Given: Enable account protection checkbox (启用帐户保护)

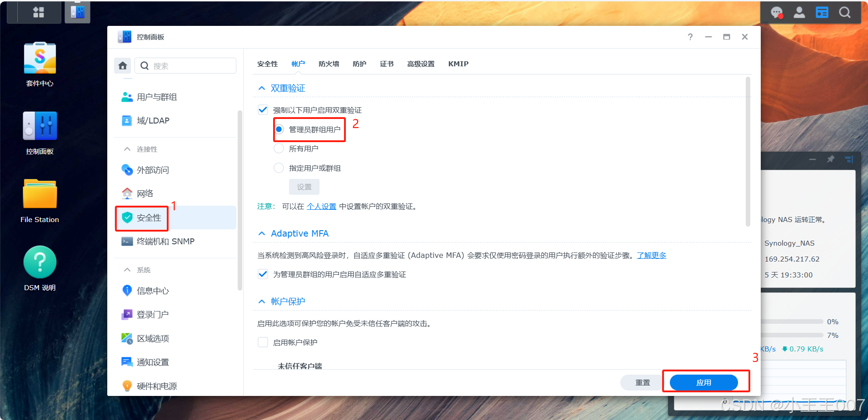Looking at the screenshot, I should pos(263,342).
